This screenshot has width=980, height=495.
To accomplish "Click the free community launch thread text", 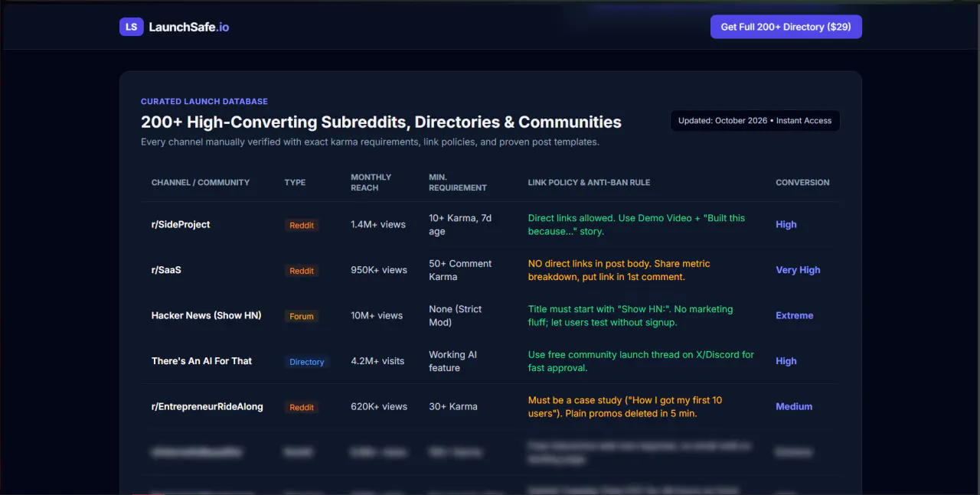I will [641, 361].
